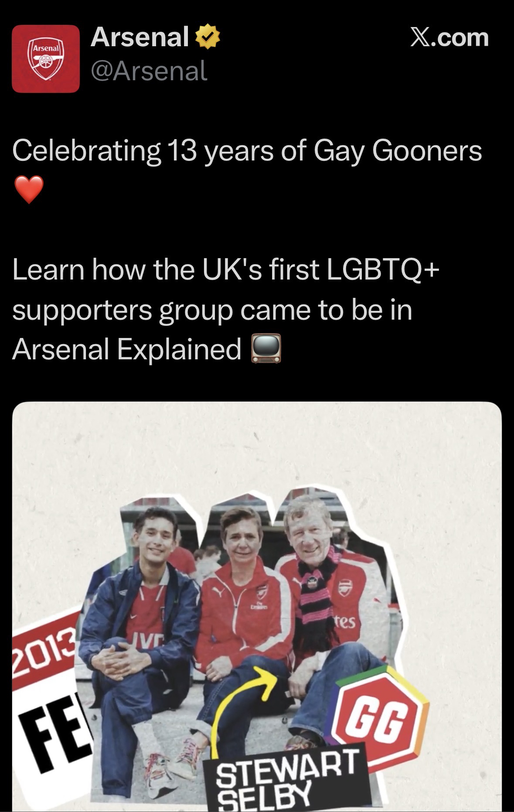This screenshot has height=812, width=514.
Task: Click the Arsenal display name
Action: pyautogui.click(x=140, y=38)
